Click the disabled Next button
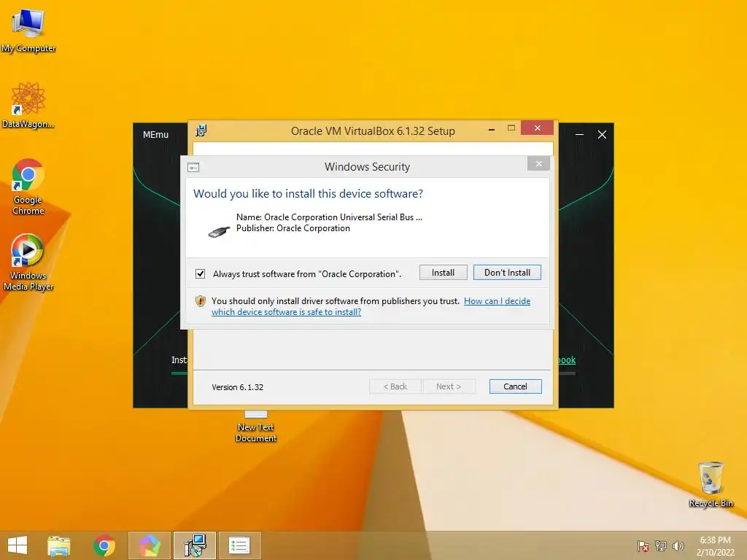This screenshot has height=560, width=747. click(449, 386)
